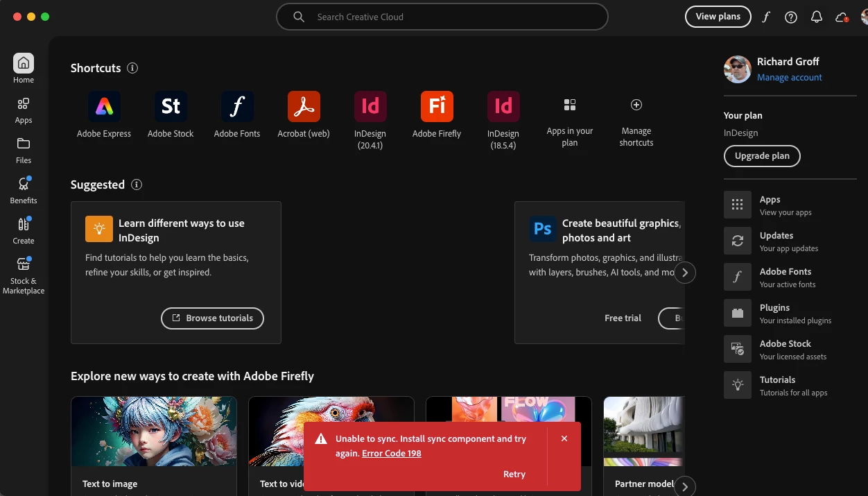Open Adobe Fonts shortcut icon
The image size is (868, 496).
click(x=237, y=106)
